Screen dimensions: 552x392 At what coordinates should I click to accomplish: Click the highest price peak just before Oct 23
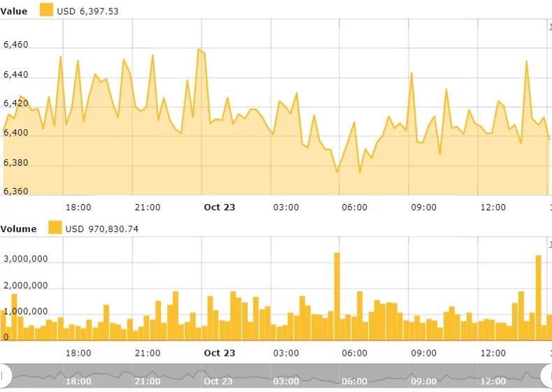[199, 50]
